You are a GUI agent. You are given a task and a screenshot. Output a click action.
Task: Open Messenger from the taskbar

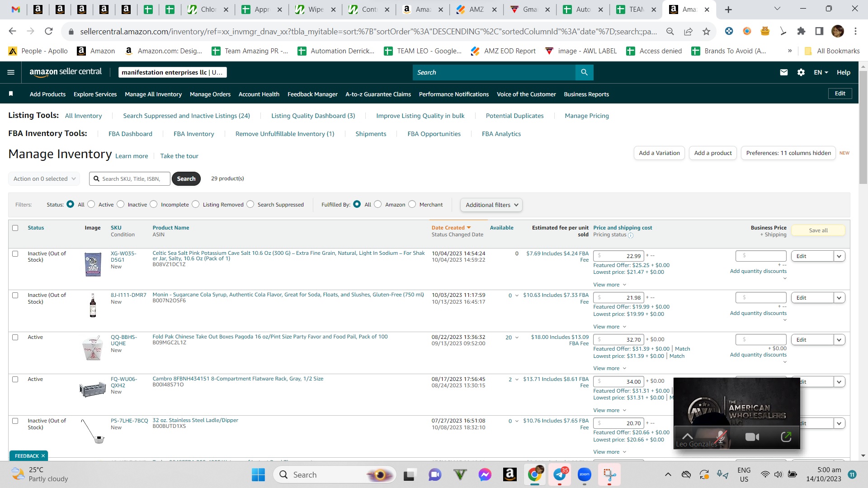[x=485, y=475]
